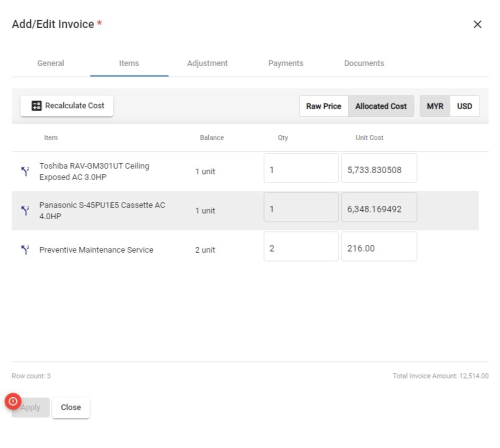Click the Row count: 3 text
The image size is (500, 448).
[x=31, y=376]
